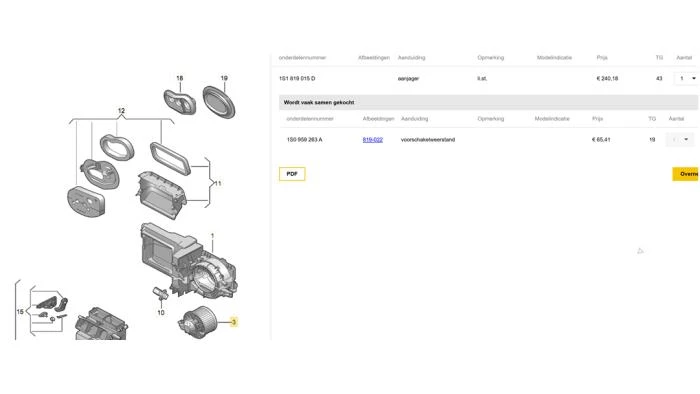
Task: Click part group label 12 in diagram
Action: pyautogui.click(x=121, y=111)
